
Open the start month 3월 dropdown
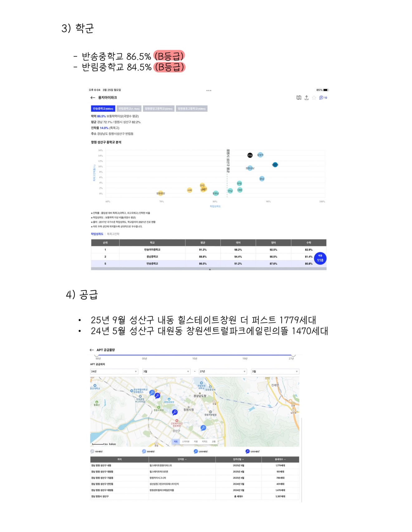166,371
